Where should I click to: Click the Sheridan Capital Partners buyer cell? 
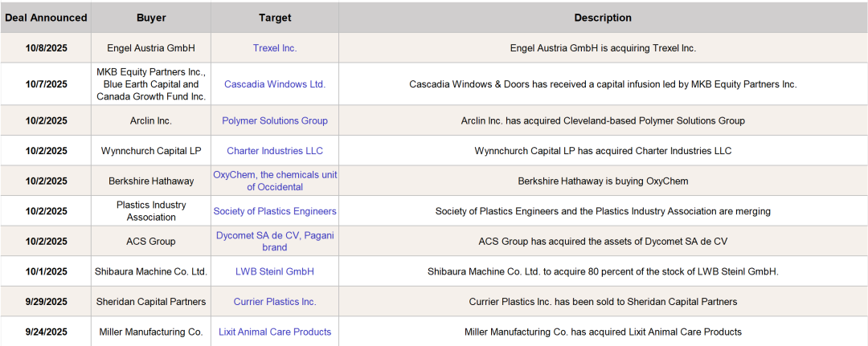151,302
